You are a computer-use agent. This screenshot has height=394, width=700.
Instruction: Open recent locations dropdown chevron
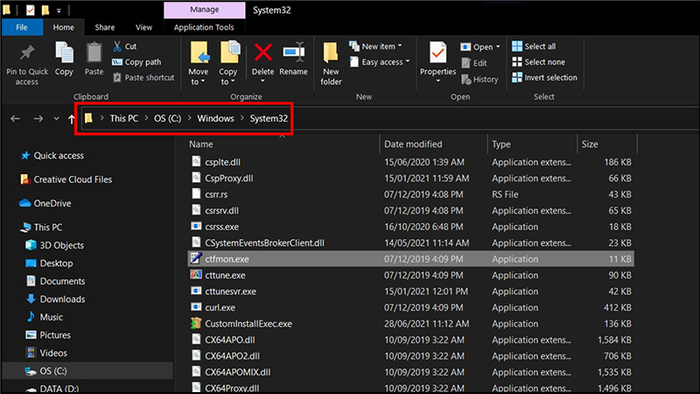tap(56, 119)
